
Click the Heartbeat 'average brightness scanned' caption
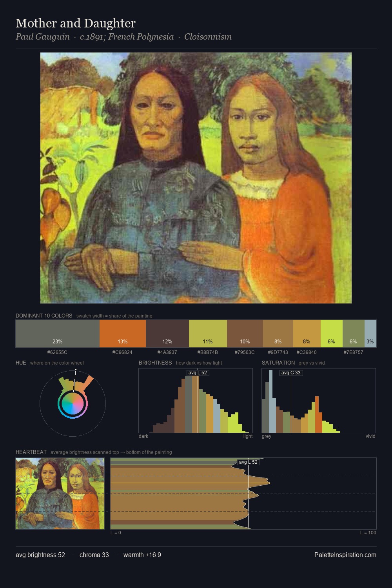[111, 452]
